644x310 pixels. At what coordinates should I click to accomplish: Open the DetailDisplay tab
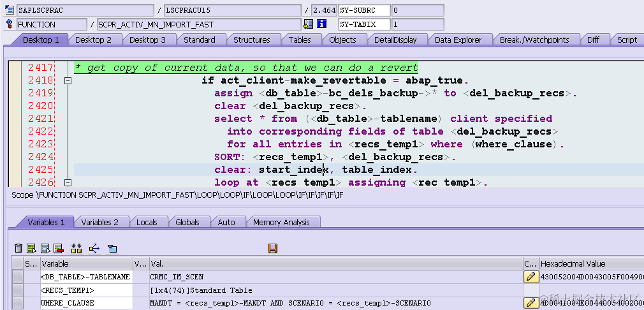395,40
